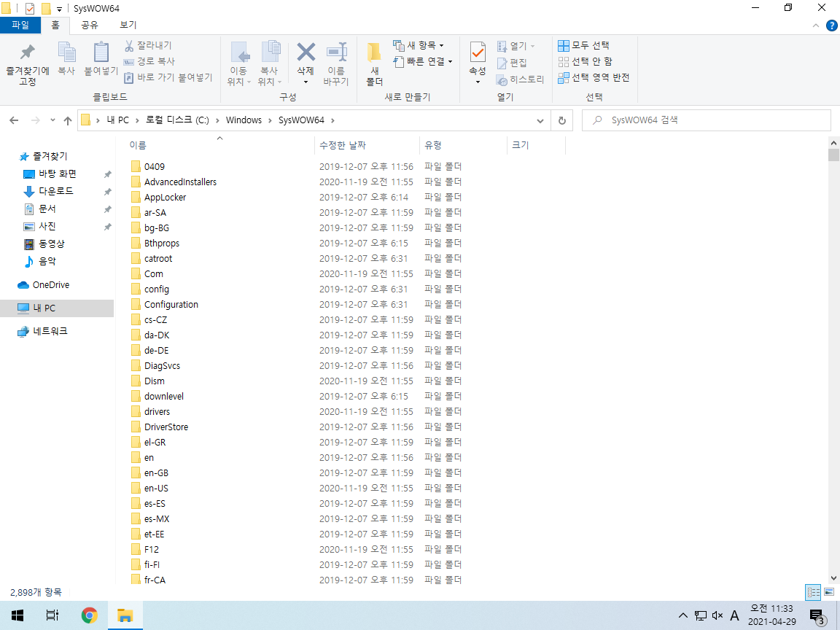Select 즐겨찾기 (Quick access) in navigation pane

[44, 157]
